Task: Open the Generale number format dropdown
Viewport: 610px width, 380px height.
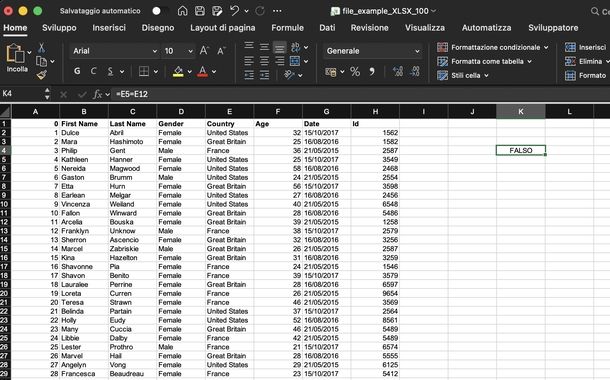Action: 373,51
